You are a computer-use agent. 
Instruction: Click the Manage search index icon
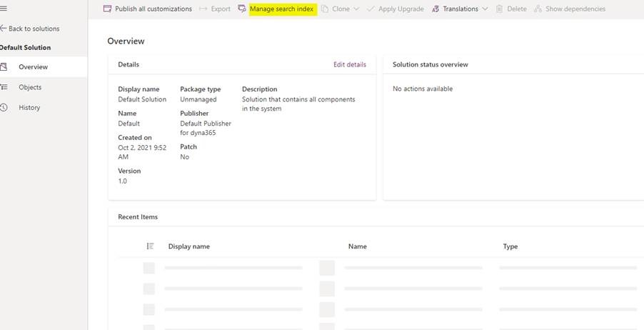(x=242, y=9)
